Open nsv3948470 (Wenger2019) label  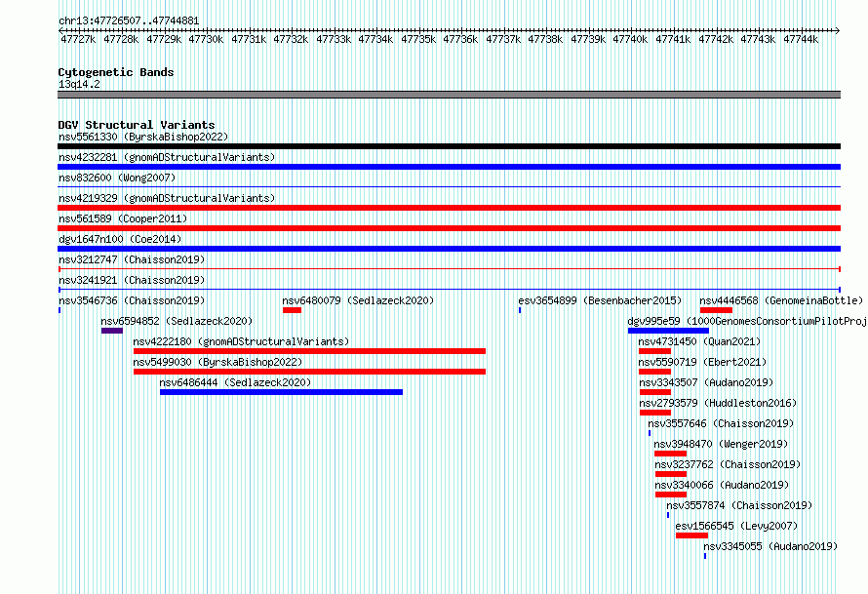pos(721,444)
